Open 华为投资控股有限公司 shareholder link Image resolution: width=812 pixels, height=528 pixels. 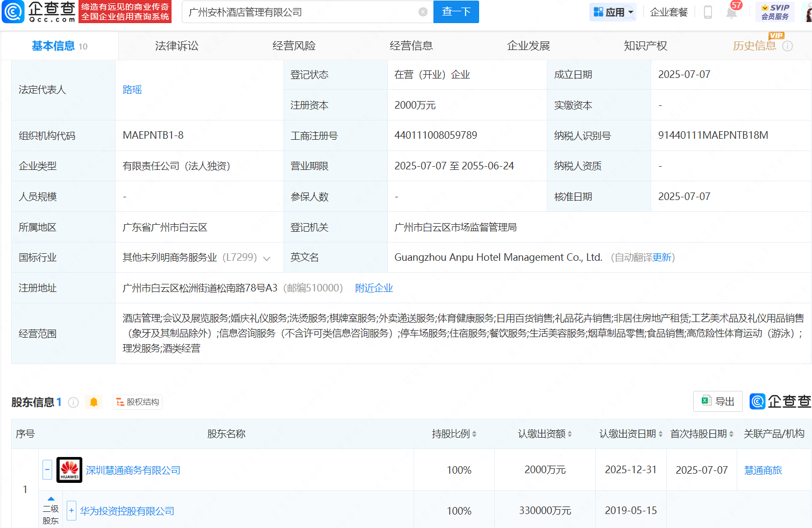(x=127, y=511)
